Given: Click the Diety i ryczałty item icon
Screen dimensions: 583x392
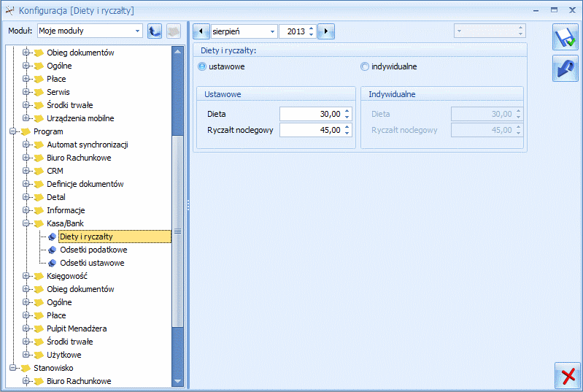Looking at the screenshot, I should coord(52,237).
